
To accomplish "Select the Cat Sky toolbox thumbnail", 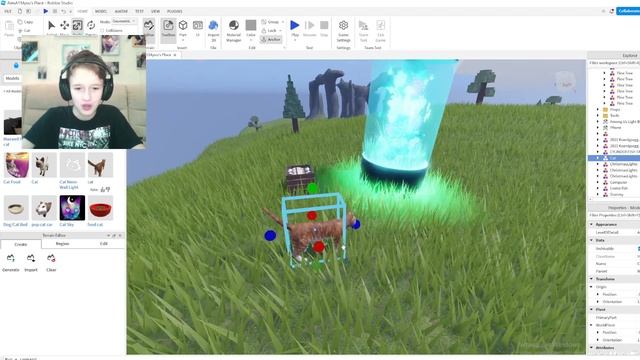I will tap(72, 208).
